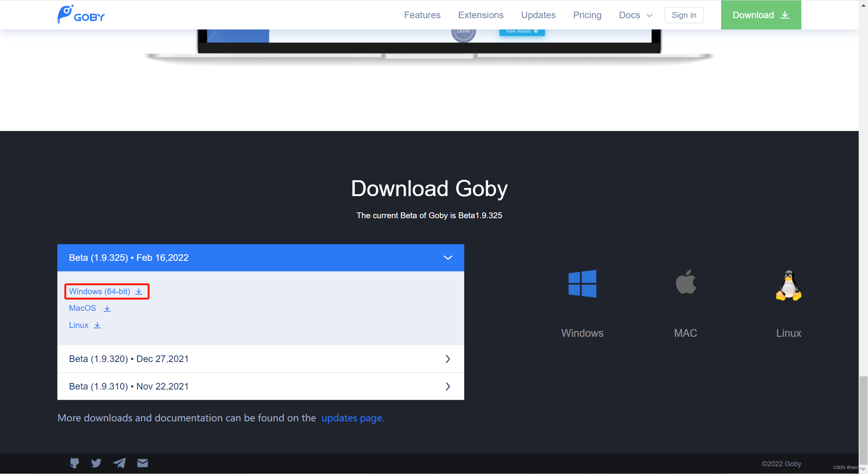Expand the Beta (1.9.310) Nov 22,2021 row
The width and height of the screenshot is (868, 474).
[260, 386]
